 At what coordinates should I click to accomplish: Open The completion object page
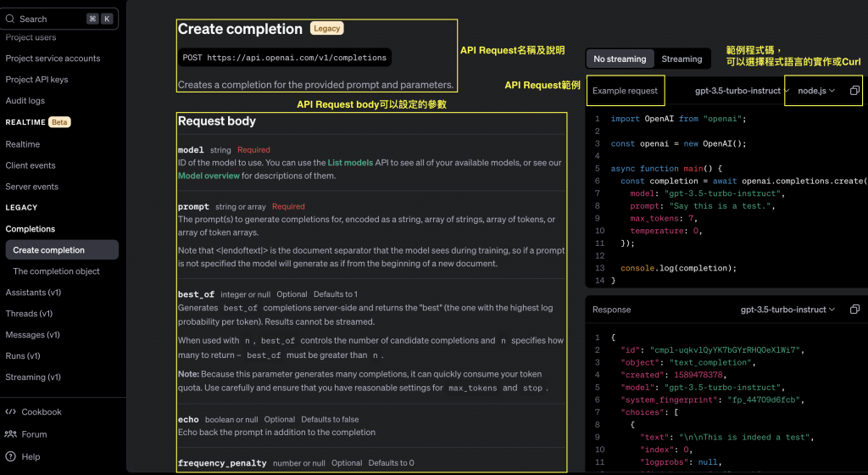(x=57, y=271)
